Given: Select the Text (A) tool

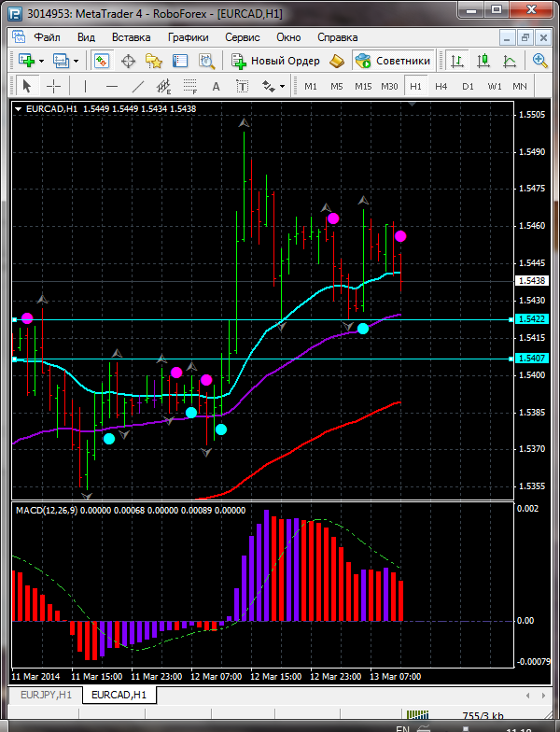Looking at the screenshot, I should (216, 86).
